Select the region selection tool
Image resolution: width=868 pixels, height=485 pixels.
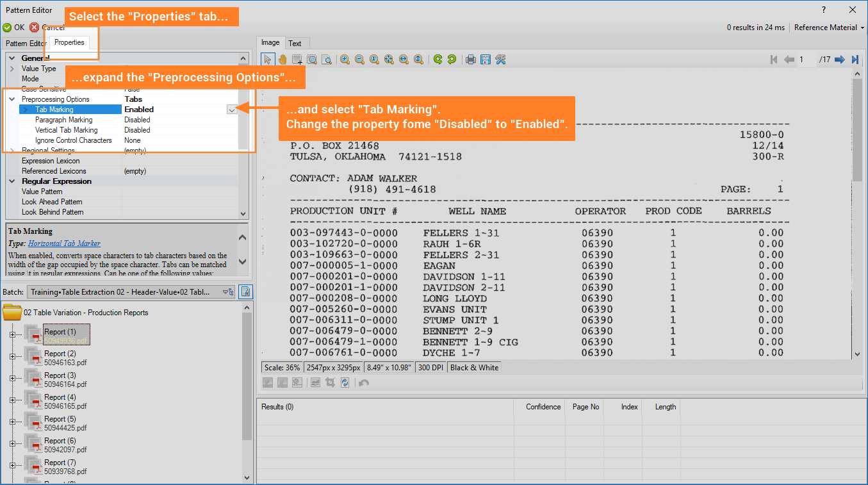click(x=297, y=60)
